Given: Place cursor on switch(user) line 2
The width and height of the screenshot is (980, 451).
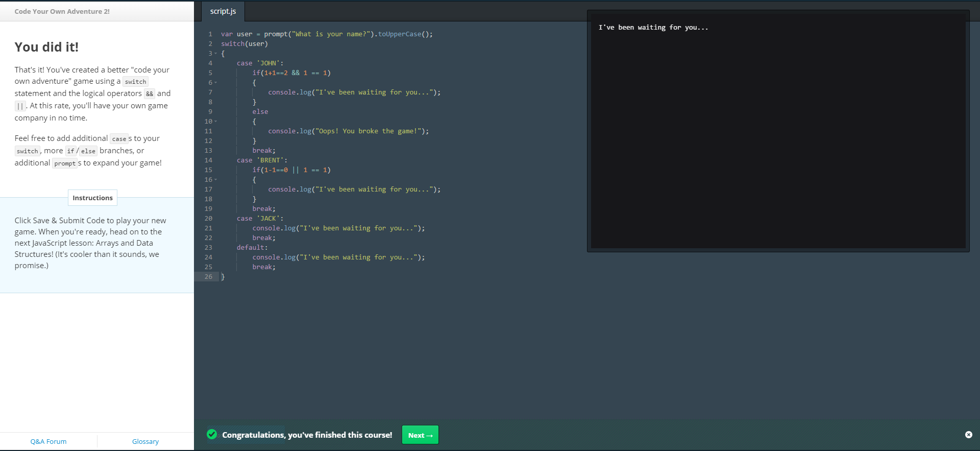Looking at the screenshot, I should click(x=244, y=44).
